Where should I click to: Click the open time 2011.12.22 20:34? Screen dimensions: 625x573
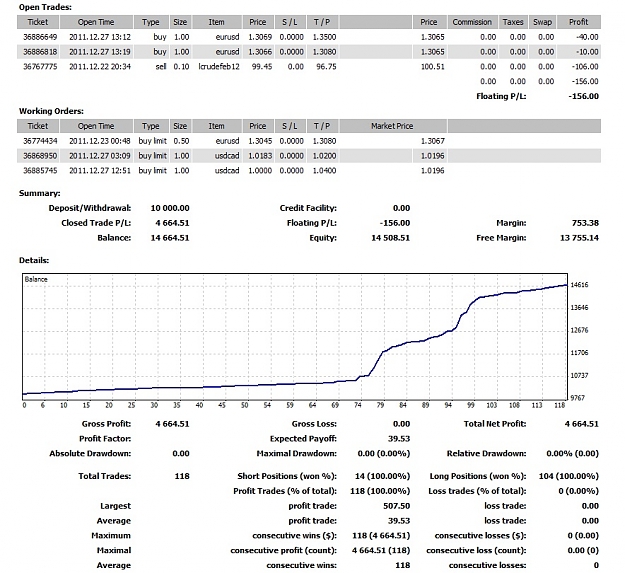tap(100, 67)
